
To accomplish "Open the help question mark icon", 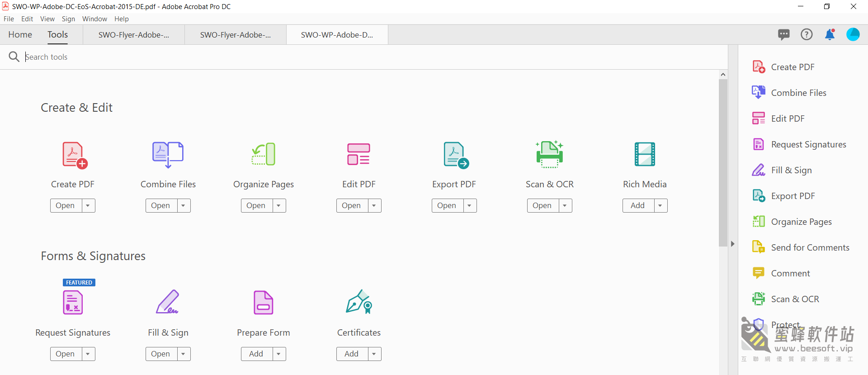I will pos(807,34).
